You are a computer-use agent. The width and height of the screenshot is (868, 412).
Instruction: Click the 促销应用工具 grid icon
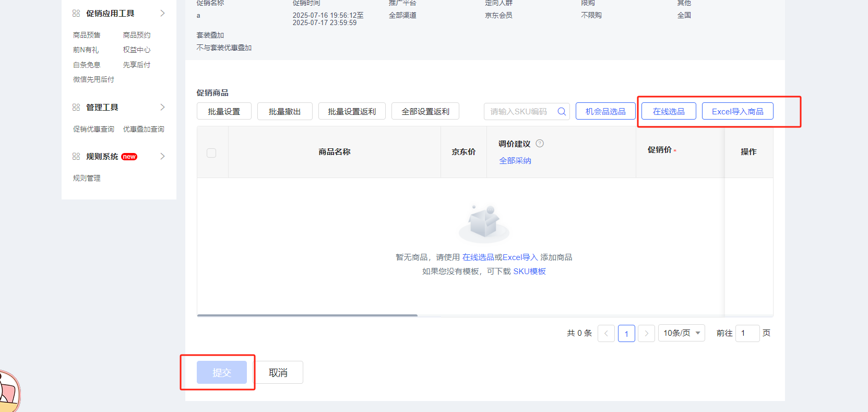pos(76,13)
